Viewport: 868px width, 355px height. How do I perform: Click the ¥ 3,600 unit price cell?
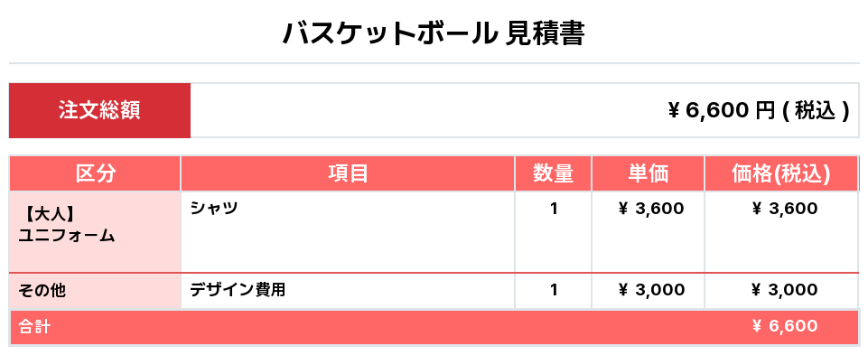click(649, 232)
